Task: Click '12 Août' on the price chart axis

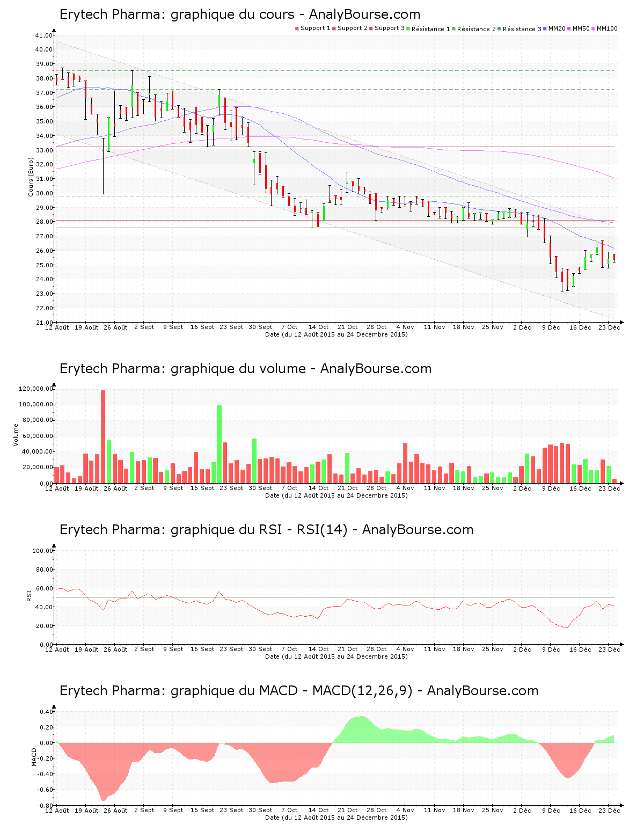Action: coord(57,327)
